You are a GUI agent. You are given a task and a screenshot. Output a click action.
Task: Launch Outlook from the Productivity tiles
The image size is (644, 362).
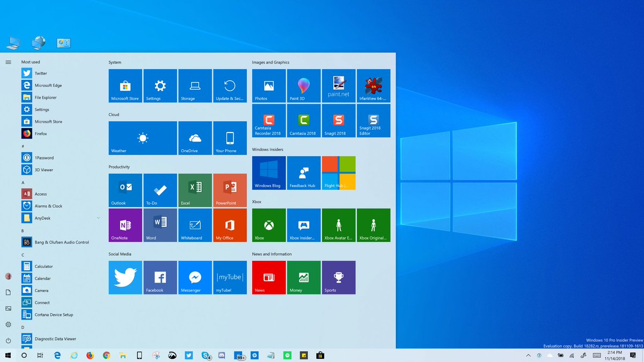tap(125, 190)
